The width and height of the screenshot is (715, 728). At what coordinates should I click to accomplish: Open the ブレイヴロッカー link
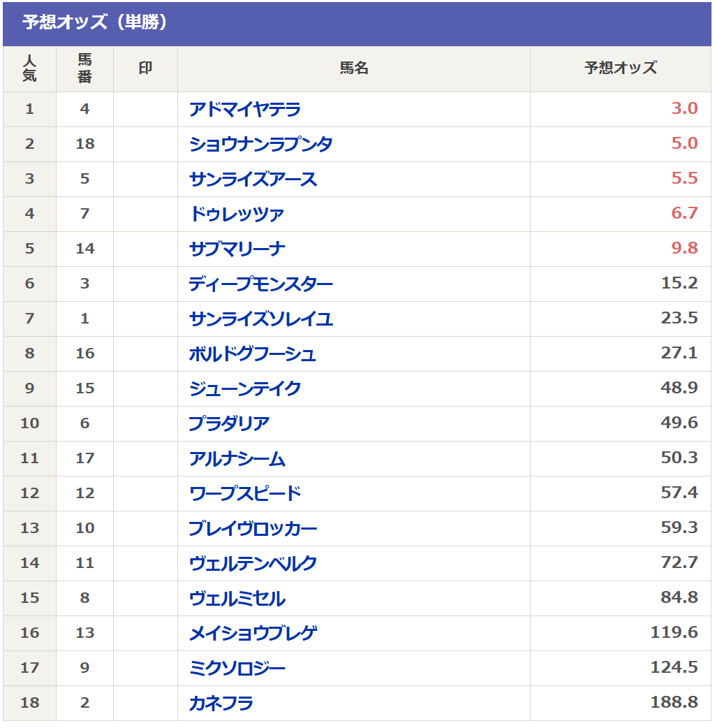tap(253, 529)
